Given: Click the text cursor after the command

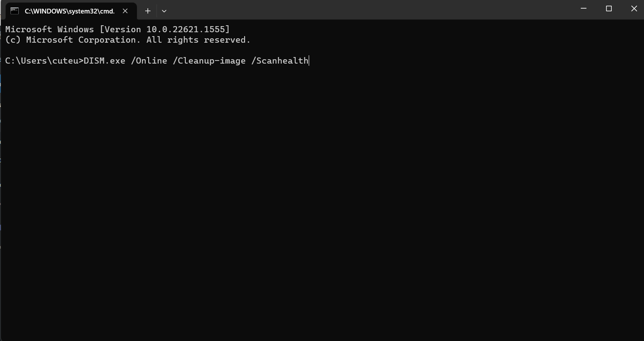Looking at the screenshot, I should click(x=309, y=61).
